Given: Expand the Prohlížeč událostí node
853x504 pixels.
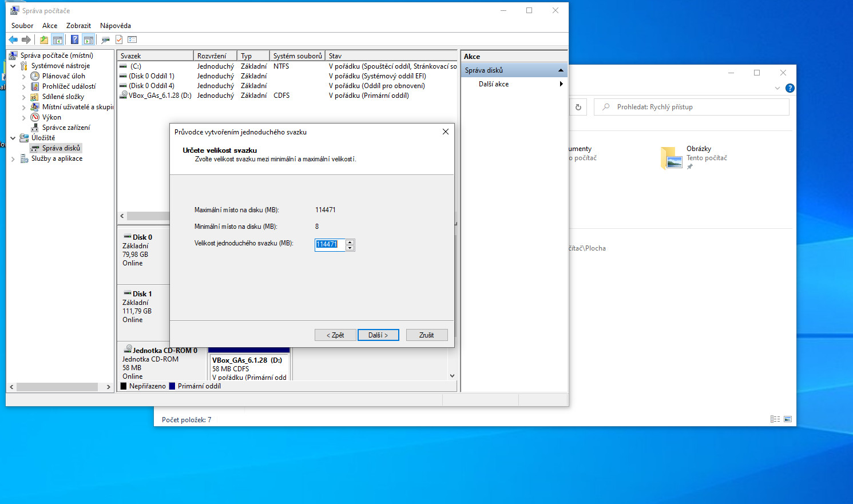Looking at the screenshot, I should tap(23, 86).
